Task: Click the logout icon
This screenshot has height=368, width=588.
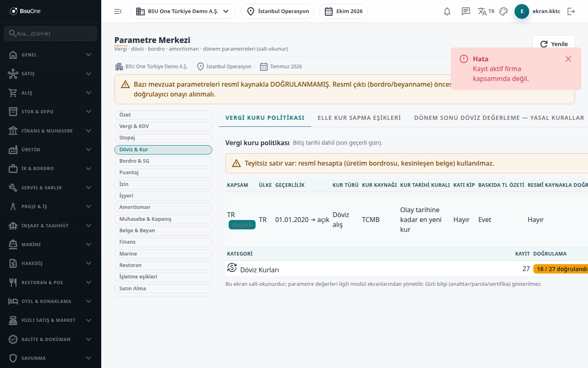Action: [571, 11]
